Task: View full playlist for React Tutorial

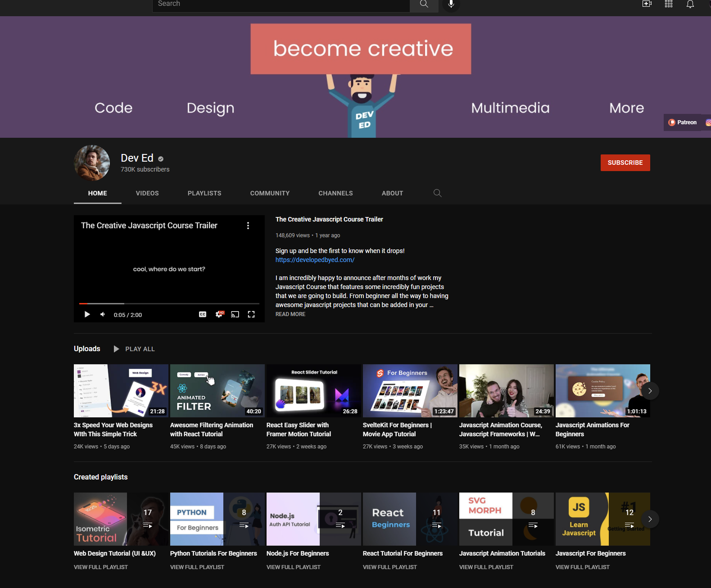Action: (390, 567)
